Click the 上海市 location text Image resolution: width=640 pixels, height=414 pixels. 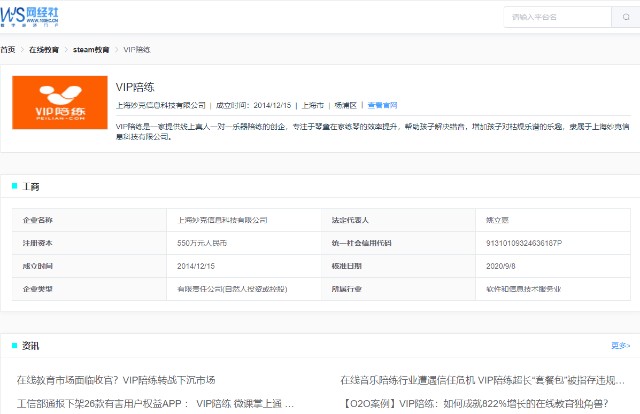point(313,105)
